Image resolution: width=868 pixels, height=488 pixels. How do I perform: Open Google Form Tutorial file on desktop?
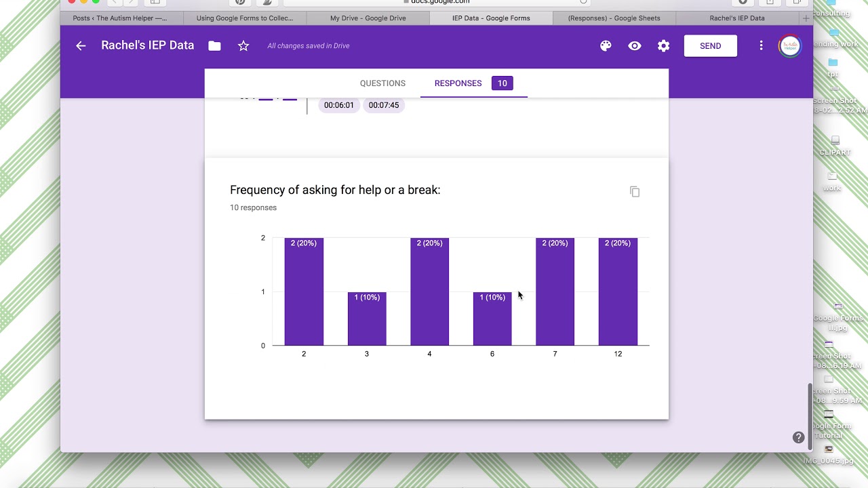tap(829, 424)
